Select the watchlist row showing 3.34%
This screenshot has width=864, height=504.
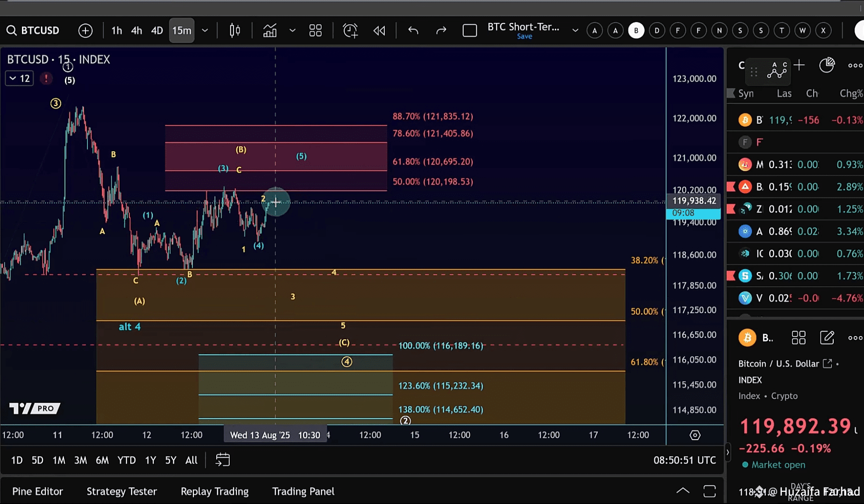tap(795, 231)
